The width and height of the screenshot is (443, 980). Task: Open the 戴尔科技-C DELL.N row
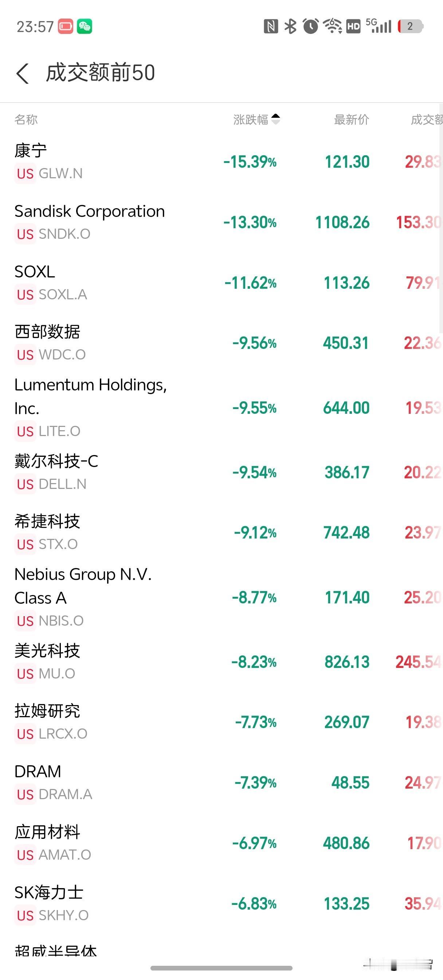coord(221,472)
